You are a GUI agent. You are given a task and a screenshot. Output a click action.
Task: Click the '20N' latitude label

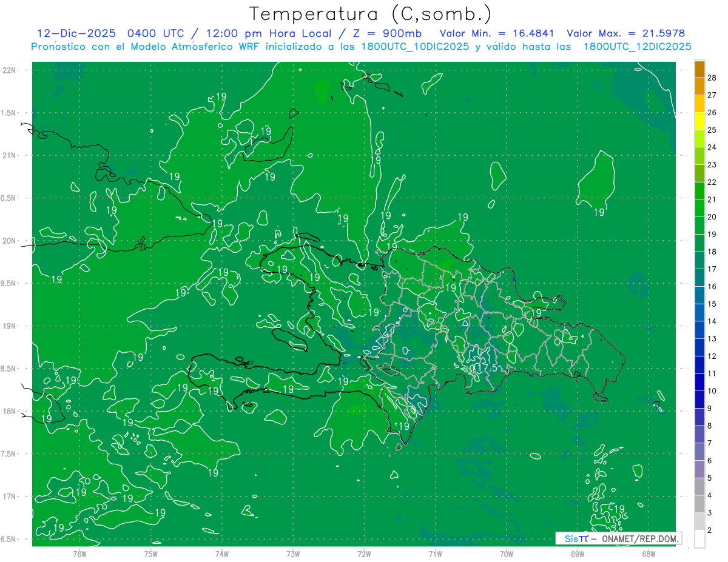point(9,241)
